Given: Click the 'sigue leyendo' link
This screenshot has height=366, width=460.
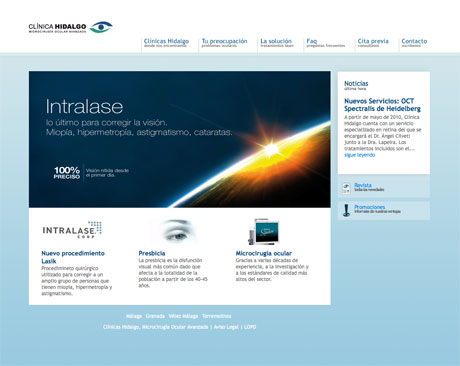Looking at the screenshot, I should pyautogui.click(x=359, y=155).
